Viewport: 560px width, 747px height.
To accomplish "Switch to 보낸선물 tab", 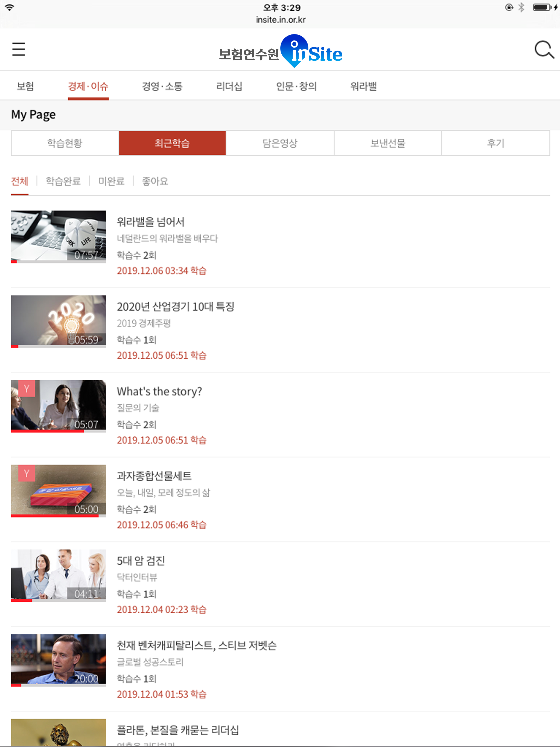I will coord(388,143).
